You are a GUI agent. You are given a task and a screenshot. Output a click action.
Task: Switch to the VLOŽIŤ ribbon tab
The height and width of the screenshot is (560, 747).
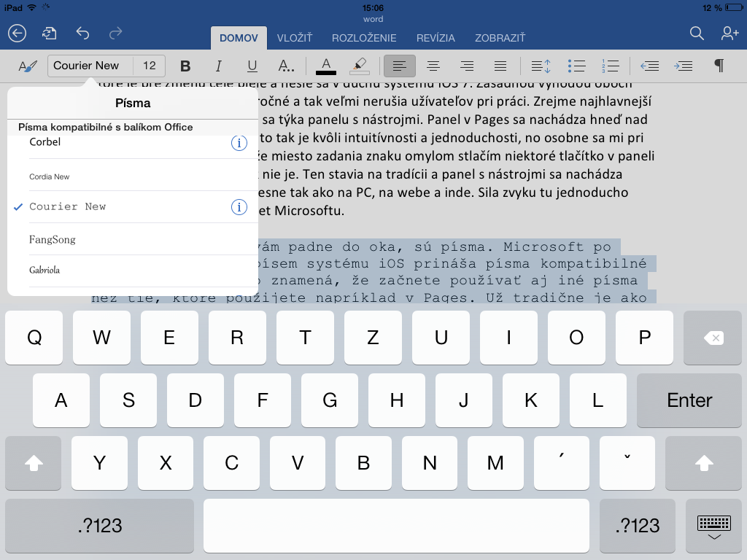point(295,37)
